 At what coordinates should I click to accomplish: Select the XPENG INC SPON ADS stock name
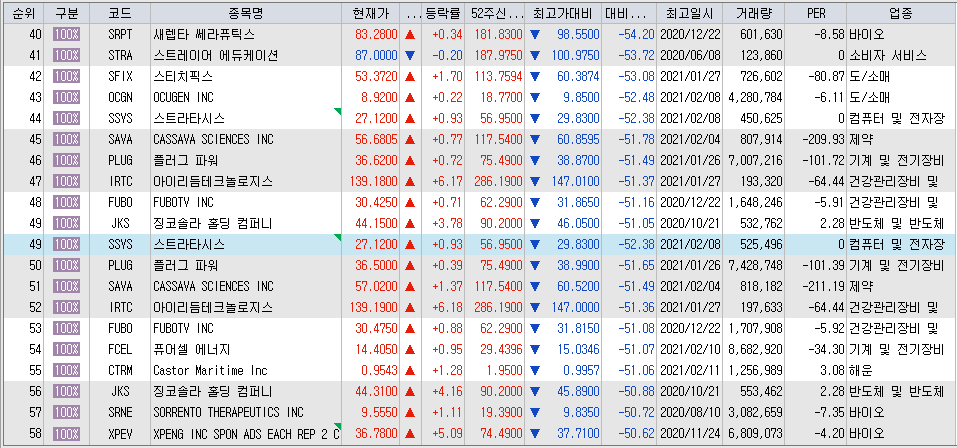(x=247, y=434)
